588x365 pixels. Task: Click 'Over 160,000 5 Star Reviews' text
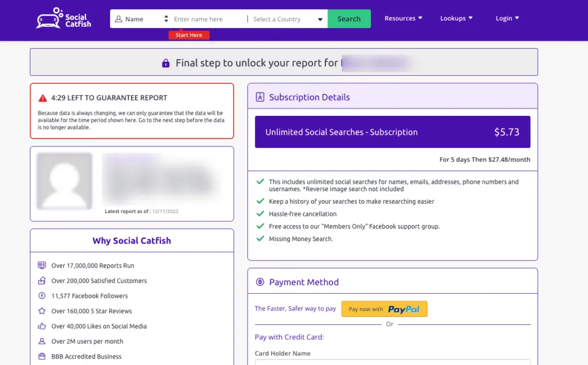pyautogui.click(x=91, y=311)
